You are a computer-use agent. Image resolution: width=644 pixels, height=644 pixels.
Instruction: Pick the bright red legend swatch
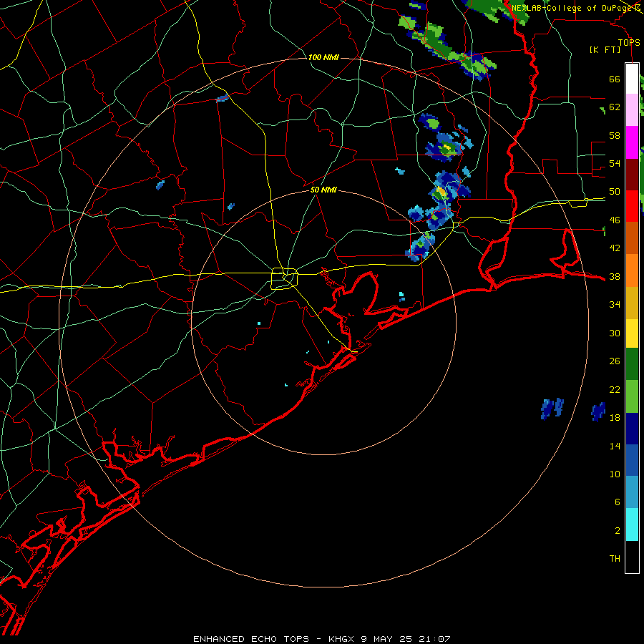(x=632, y=206)
